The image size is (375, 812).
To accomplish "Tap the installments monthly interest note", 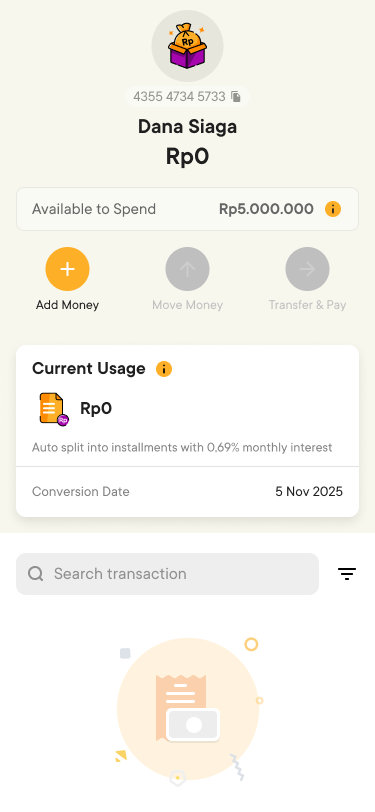I will click(182, 447).
